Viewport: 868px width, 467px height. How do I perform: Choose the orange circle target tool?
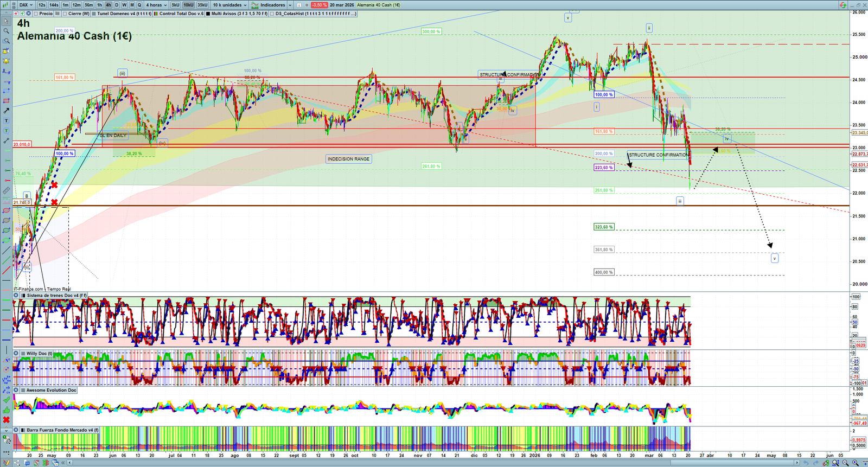click(6, 369)
